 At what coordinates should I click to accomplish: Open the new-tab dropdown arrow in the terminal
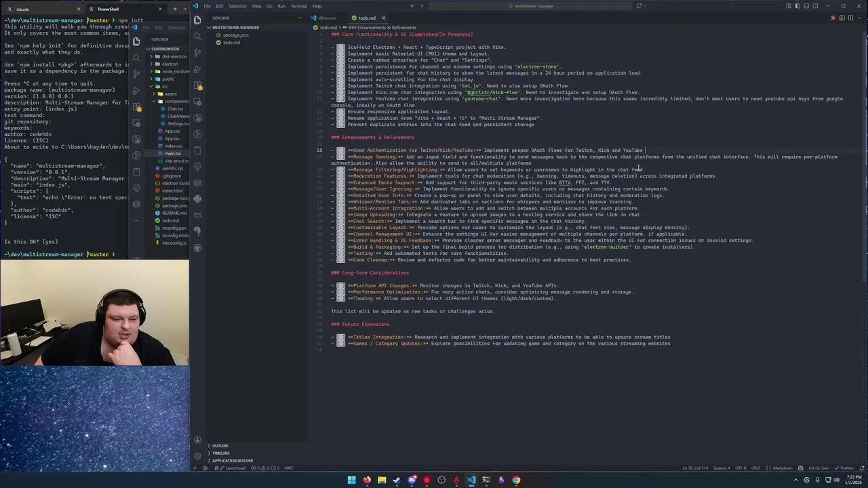184,9
